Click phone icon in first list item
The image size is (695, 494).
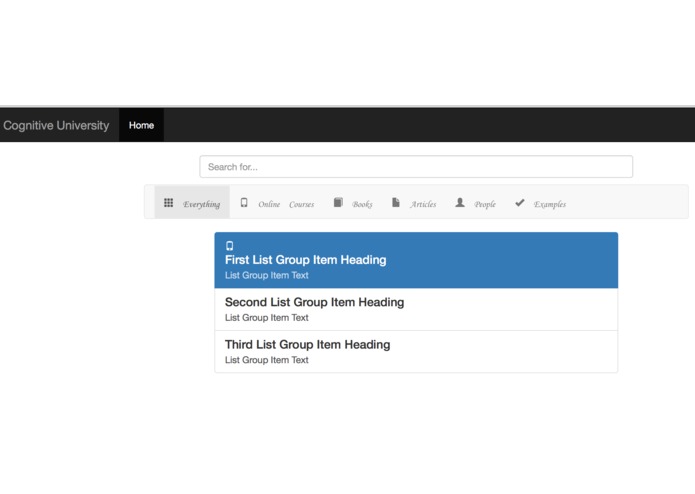click(230, 246)
